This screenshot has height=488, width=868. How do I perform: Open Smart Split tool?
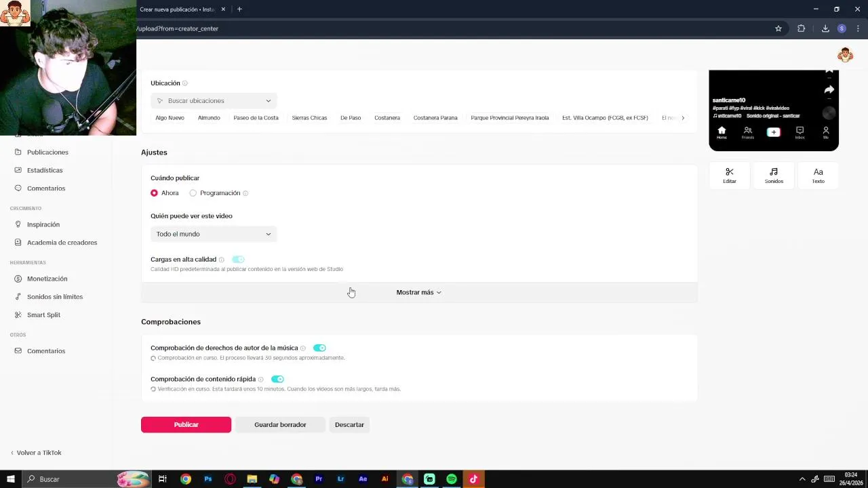[43, 315]
